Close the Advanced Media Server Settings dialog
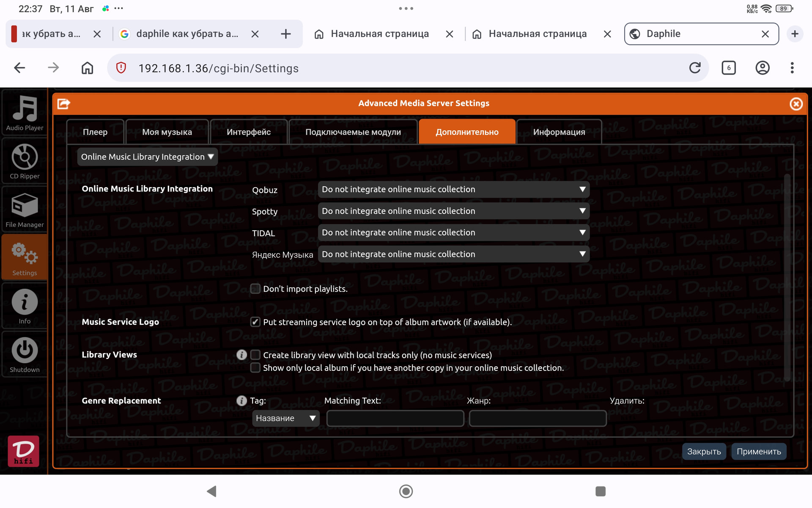 click(x=796, y=104)
